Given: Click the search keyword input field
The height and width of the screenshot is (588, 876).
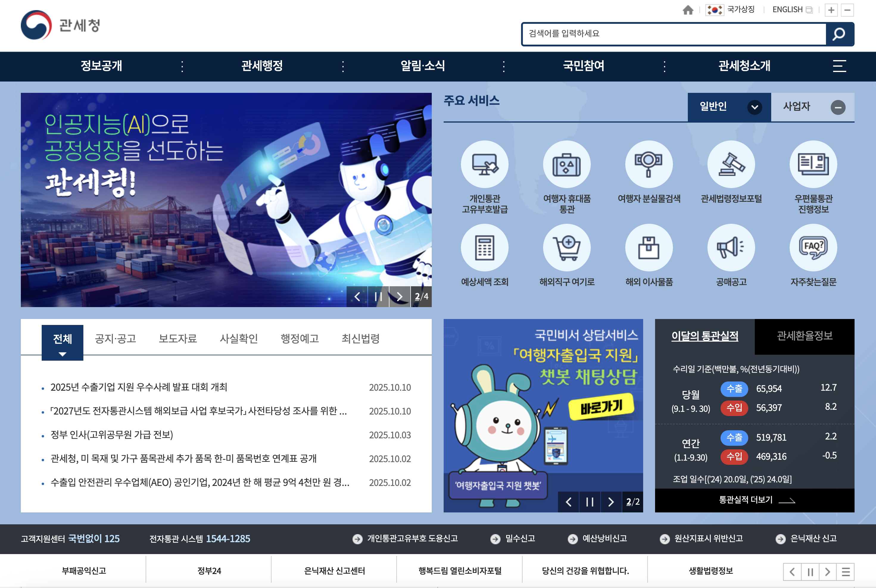Looking at the screenshot, I should [x=674, y=34].
